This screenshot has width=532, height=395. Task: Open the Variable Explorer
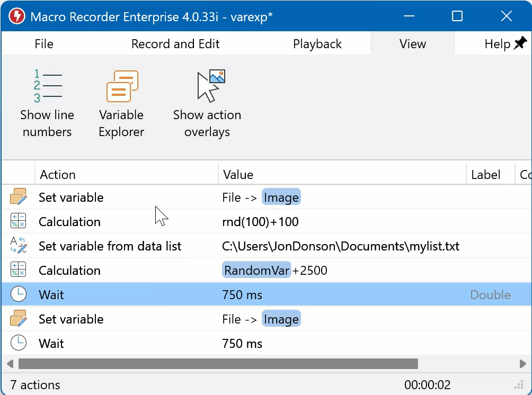(x=121, y=104)
